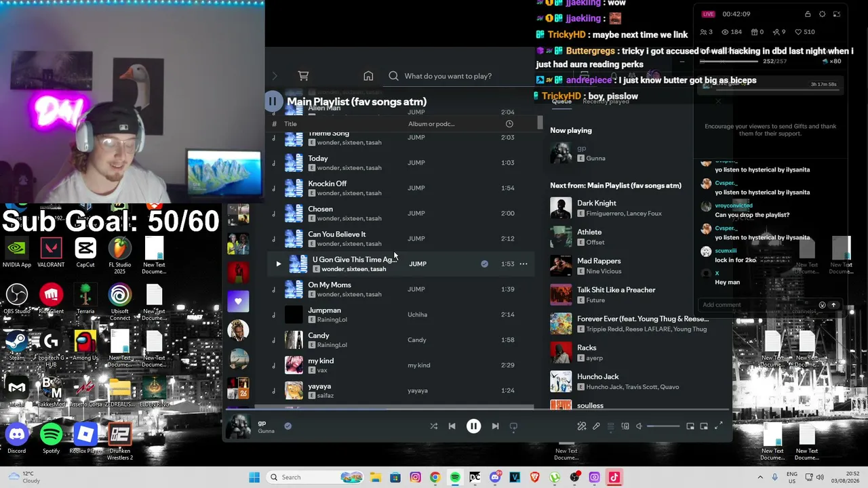Skip to previous track in Spotify
The image size is (868, 488).
coord(452,426)
